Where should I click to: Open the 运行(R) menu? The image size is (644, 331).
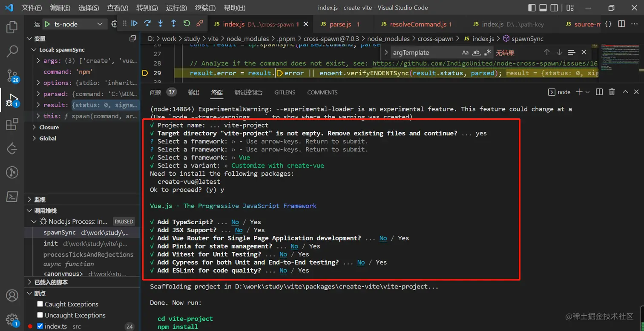[x=176, y=8]
